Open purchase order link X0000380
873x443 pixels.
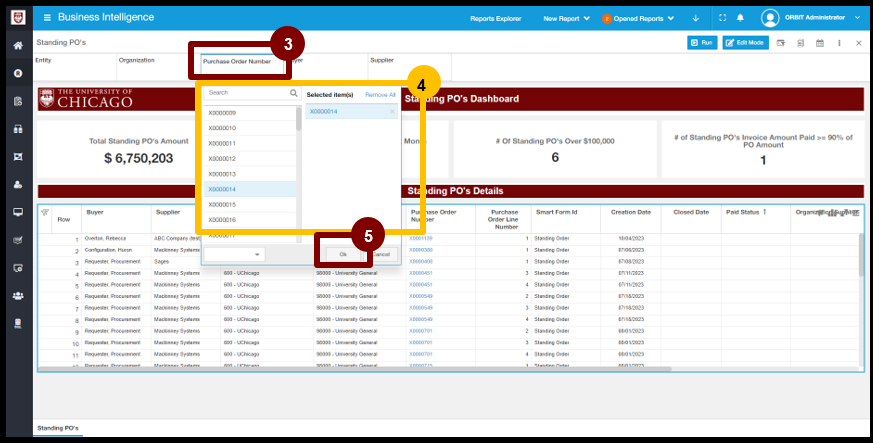(x=421, y=250)
